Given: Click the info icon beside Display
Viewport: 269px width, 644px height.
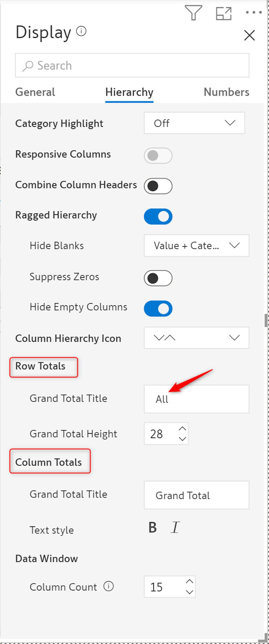Looking at the screenshot, I should coord(81,31).
